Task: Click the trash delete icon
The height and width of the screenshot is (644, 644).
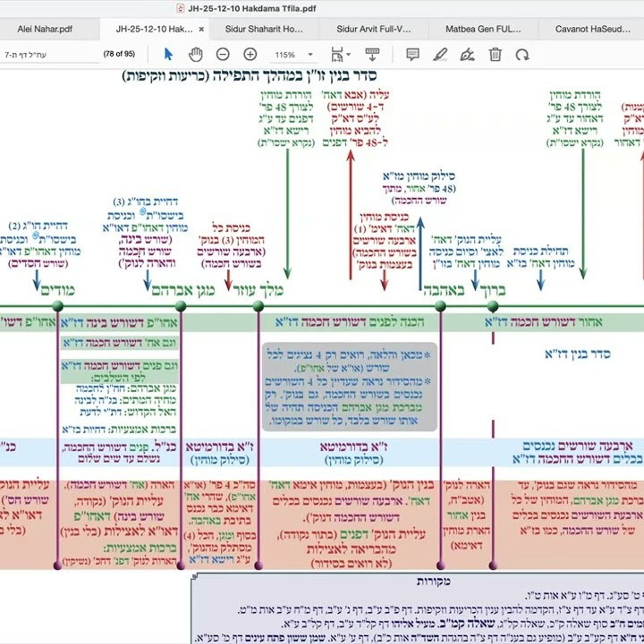Action: (495, 54)
